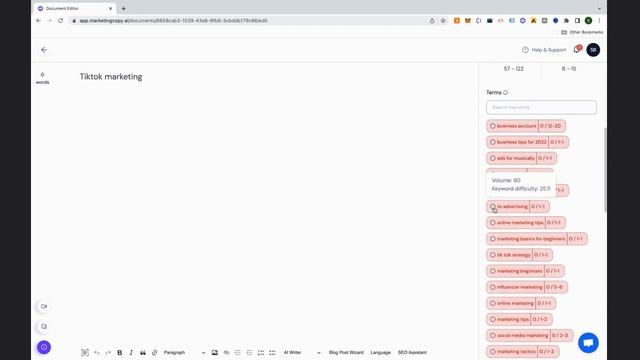The width and height of the screenshot is (640, 360).
Task: Select the 'marketing beginners' term circle
Action: pos(493,271)
